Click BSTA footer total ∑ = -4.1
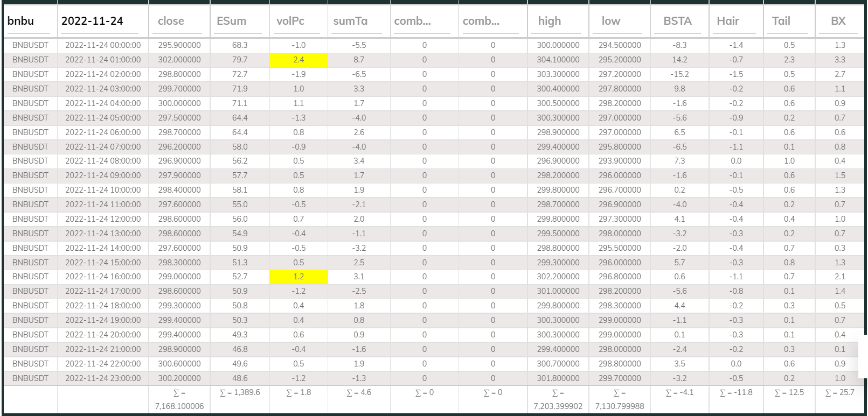 point(680,393)
